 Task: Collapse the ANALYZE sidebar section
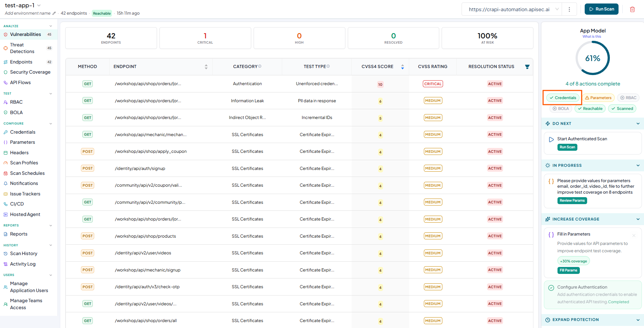click(51, 26)
